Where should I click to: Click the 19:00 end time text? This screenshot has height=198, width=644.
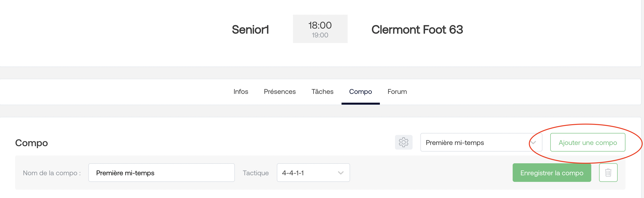pos(320,35)
